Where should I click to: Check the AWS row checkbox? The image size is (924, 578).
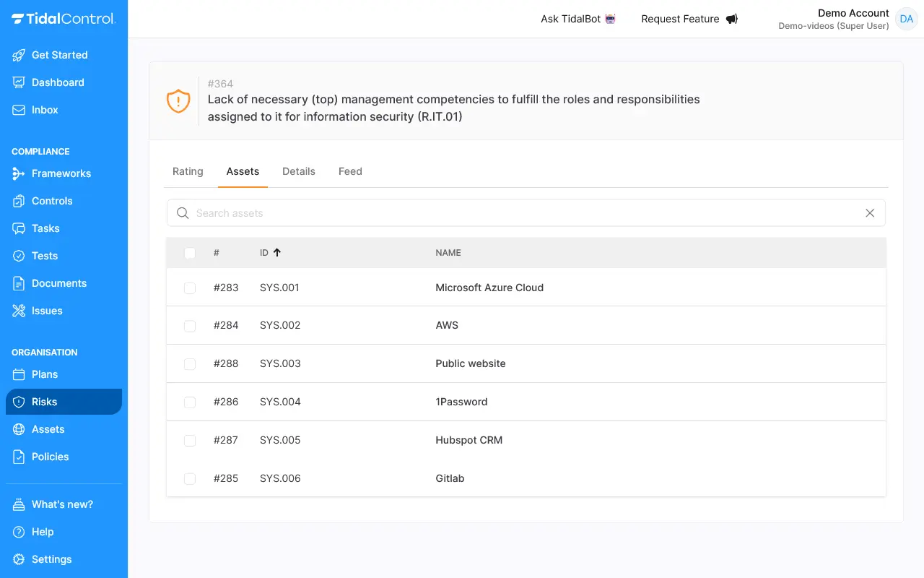pyautogui.click(x=190, y=326)
